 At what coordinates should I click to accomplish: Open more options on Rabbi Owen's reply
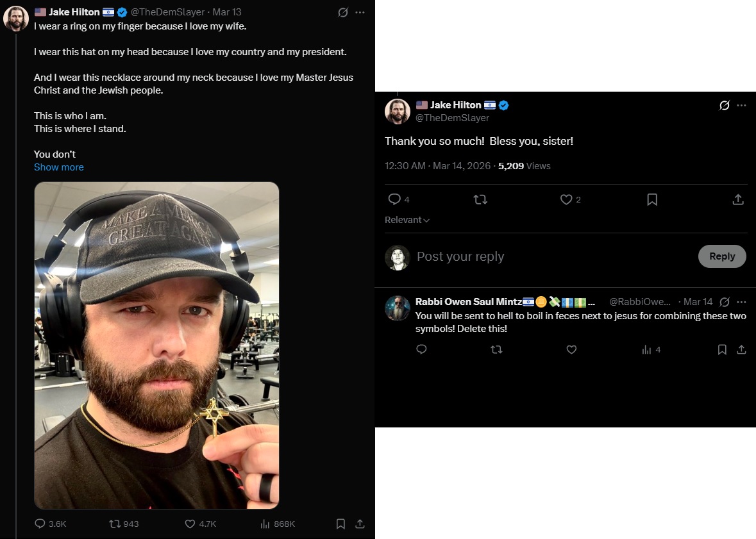[741, 302]
